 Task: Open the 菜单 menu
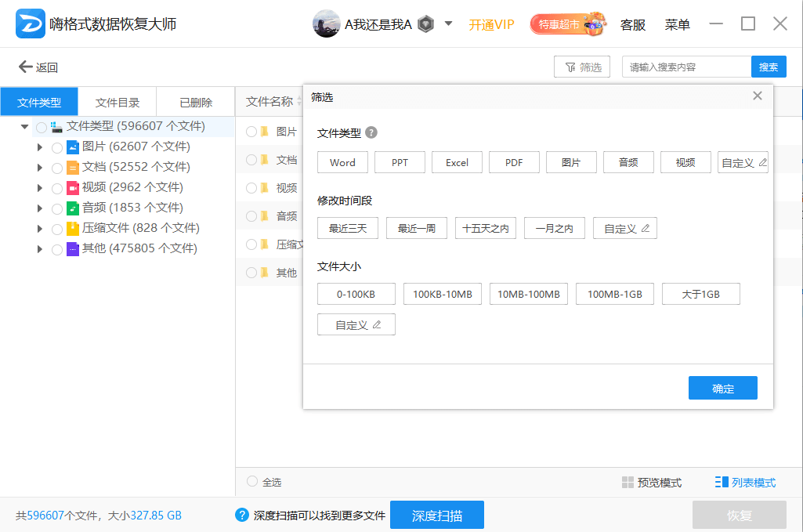point(677,24)
